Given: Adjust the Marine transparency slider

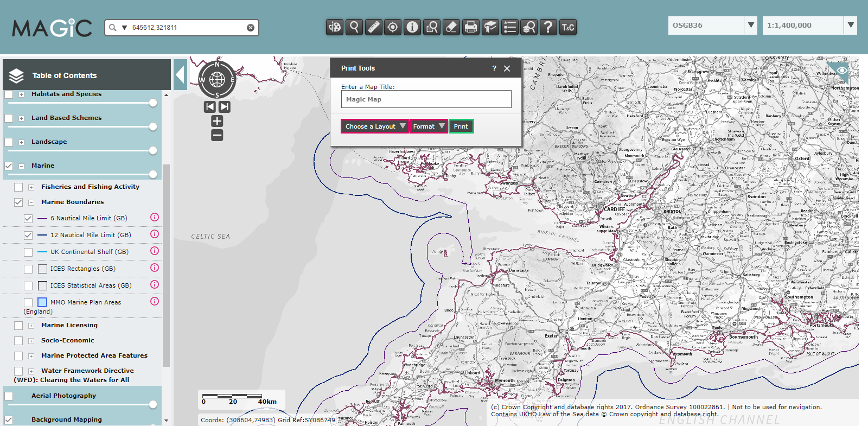Looking at the screenshot, I should pos(153,174).
